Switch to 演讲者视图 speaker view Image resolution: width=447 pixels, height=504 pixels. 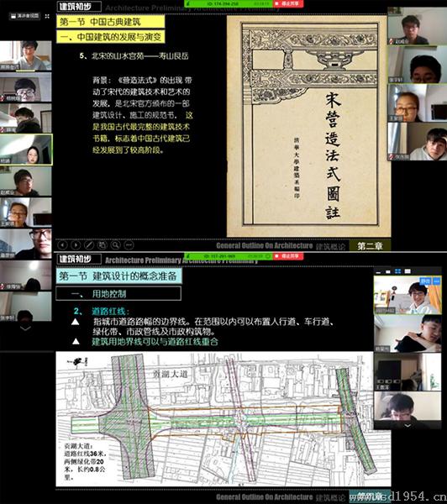tap(24, 16)
